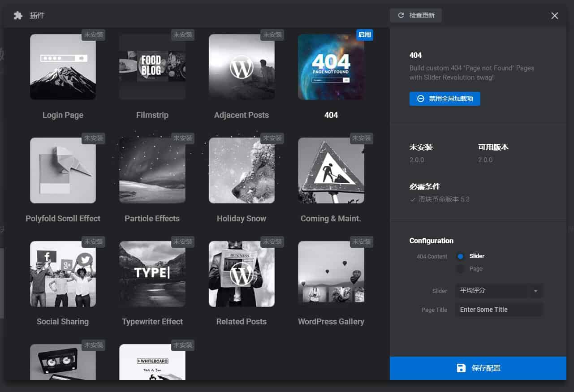
Task: Click the puzzle piece plugins icon
Action: tap(18, 16)
